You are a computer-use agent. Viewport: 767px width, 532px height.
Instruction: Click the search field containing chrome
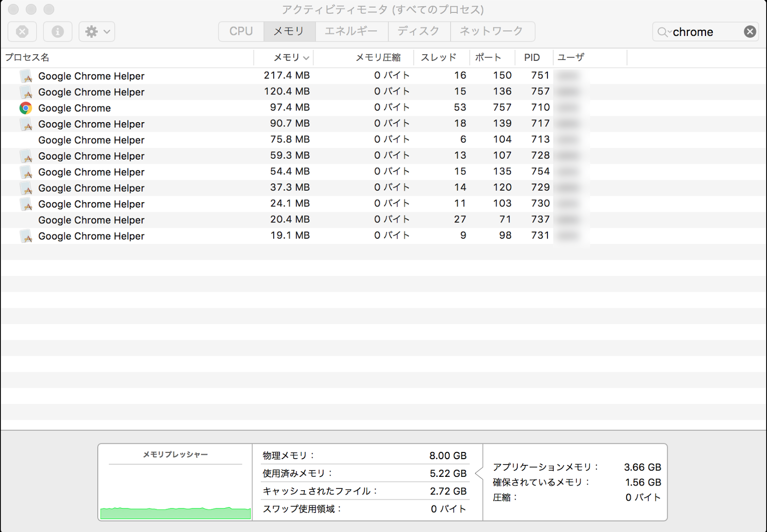point(705,32)
